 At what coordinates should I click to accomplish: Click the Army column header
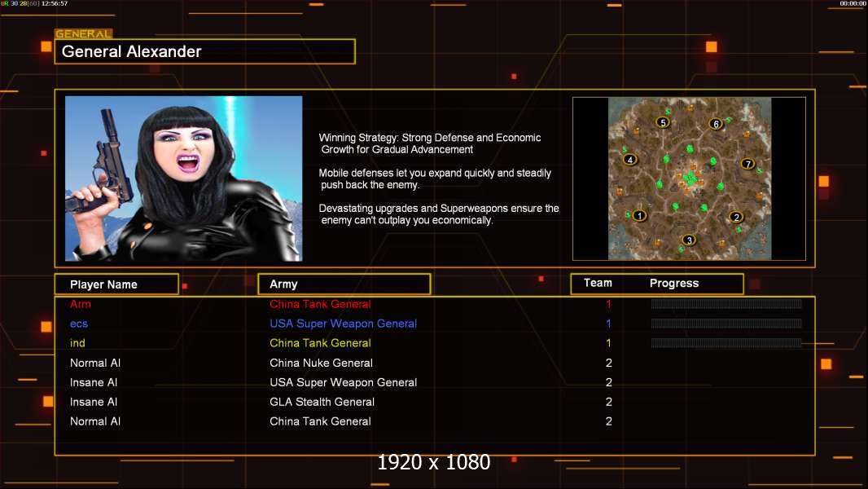tap(344, 284)
